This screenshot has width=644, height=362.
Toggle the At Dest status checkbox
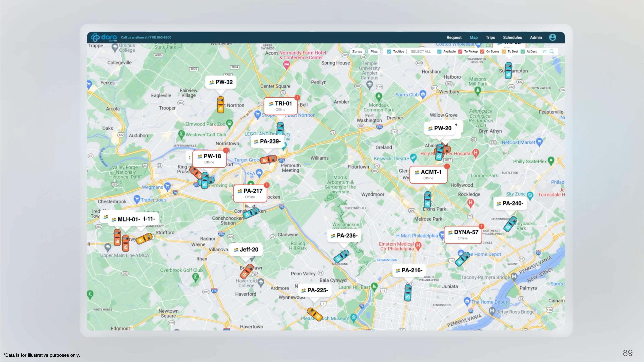523,52
